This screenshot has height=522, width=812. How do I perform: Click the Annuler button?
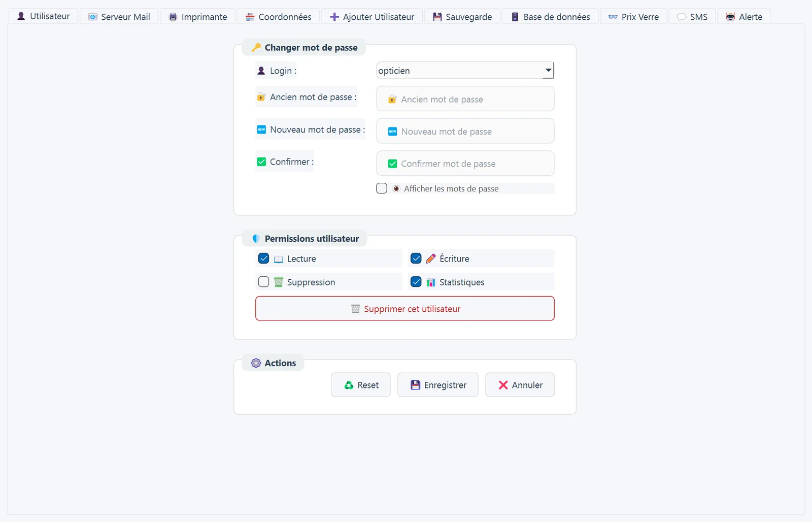[520, 385]
